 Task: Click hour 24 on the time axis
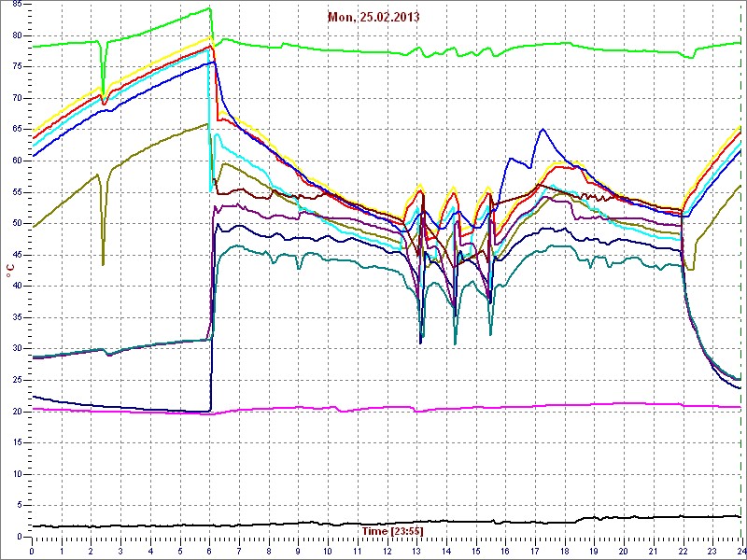(740, 551)
